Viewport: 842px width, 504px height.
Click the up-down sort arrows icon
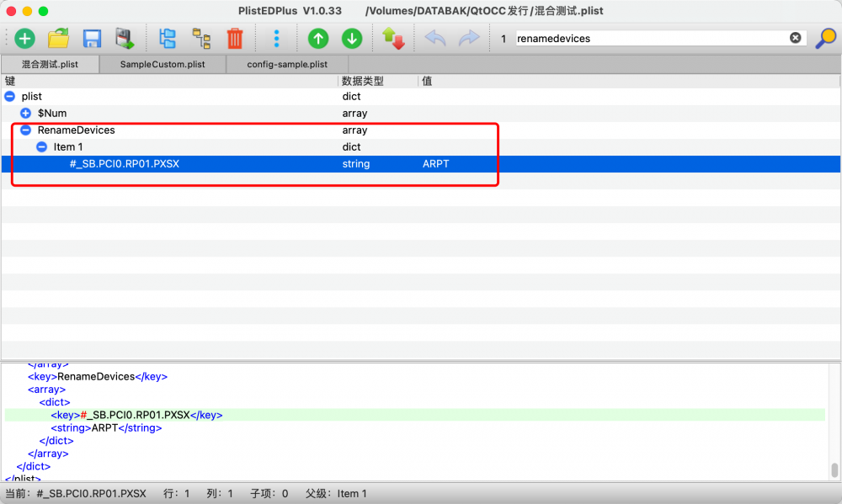pyautogui.click(x=393, y=39)
